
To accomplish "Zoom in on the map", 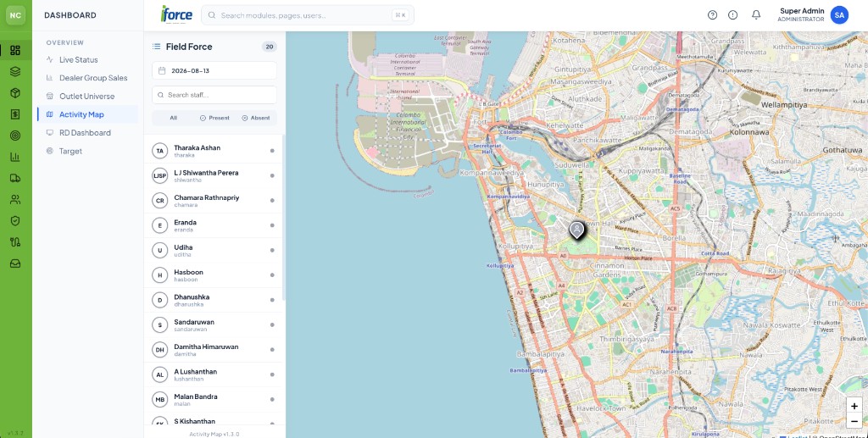I will click(854, 406).
